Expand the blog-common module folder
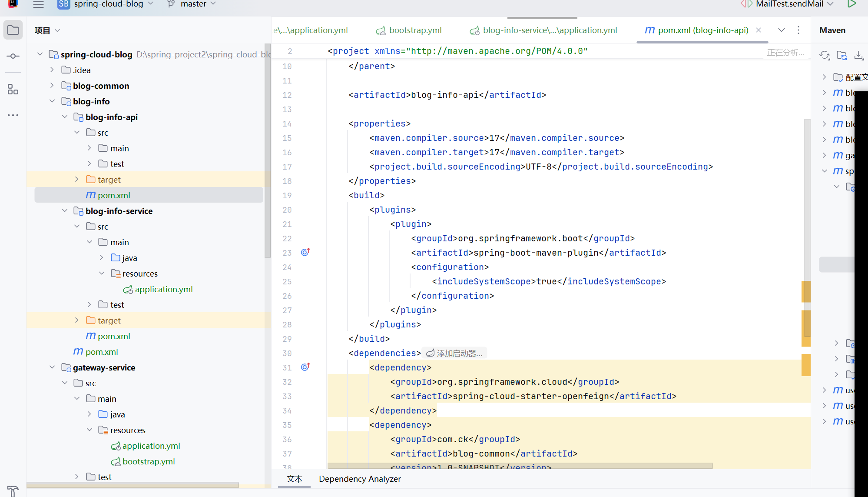 tap(52, 86)
